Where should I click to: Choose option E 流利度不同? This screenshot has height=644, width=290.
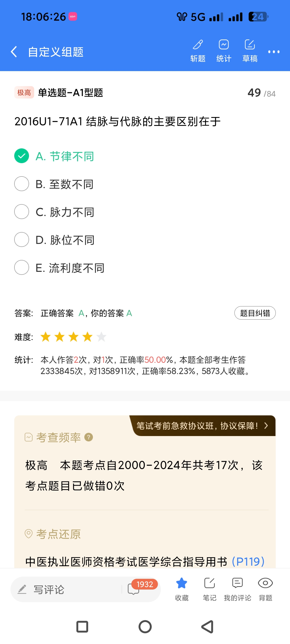click(21, 268)
